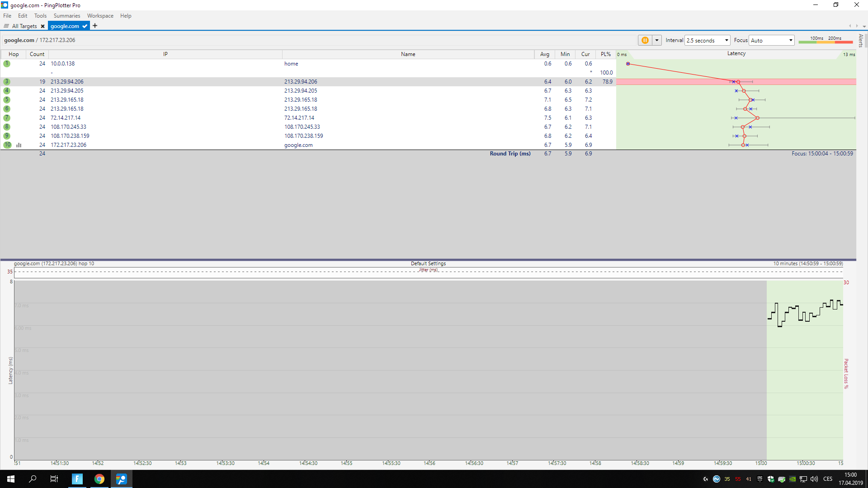Click the latency color scale bar

(x=825, y=42)
